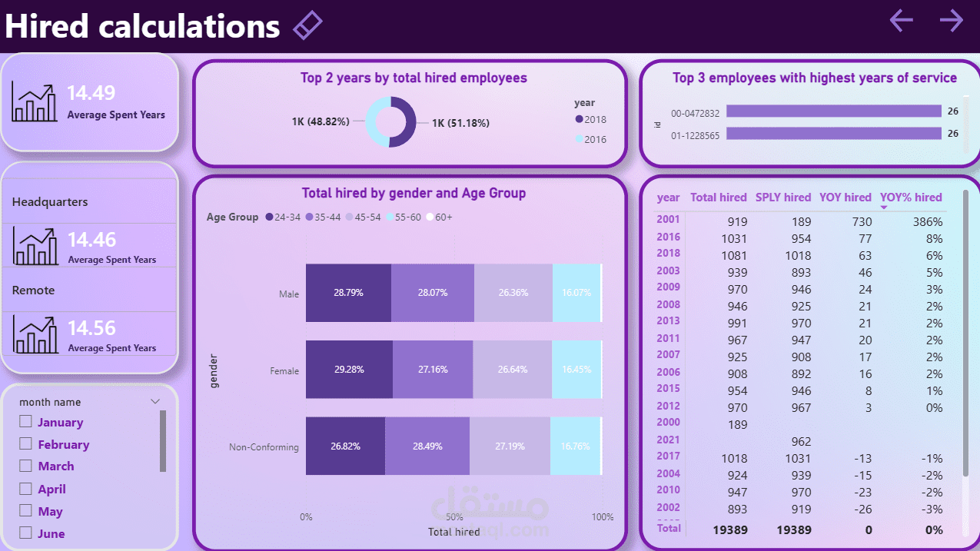Click the 55-60 age group legend swatch

390,217
